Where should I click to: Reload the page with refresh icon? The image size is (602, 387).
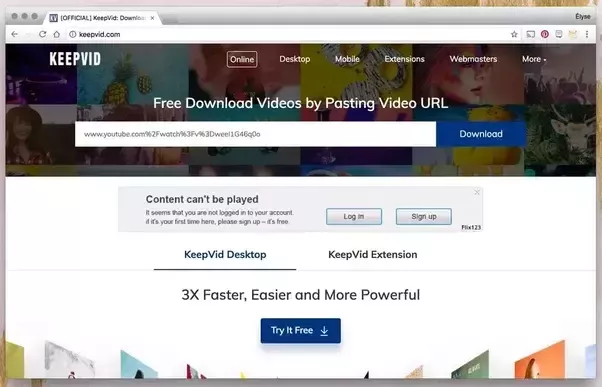pos(43,34)
